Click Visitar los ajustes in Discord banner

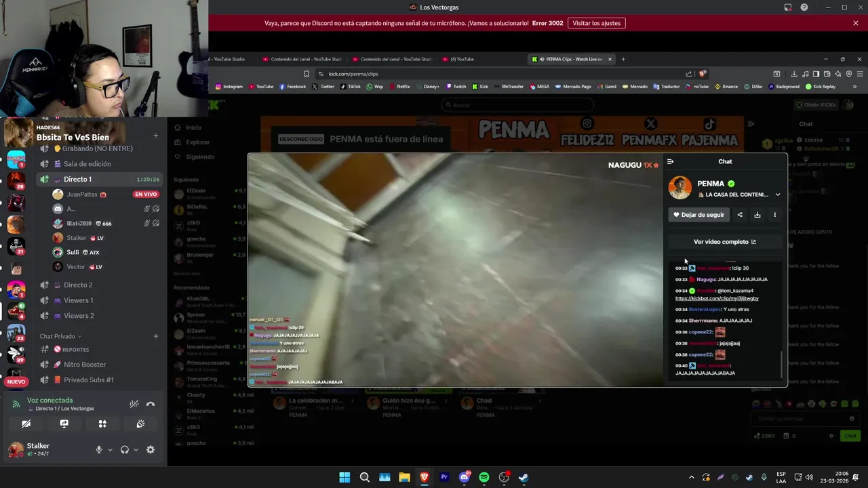(x=596, y=23)
